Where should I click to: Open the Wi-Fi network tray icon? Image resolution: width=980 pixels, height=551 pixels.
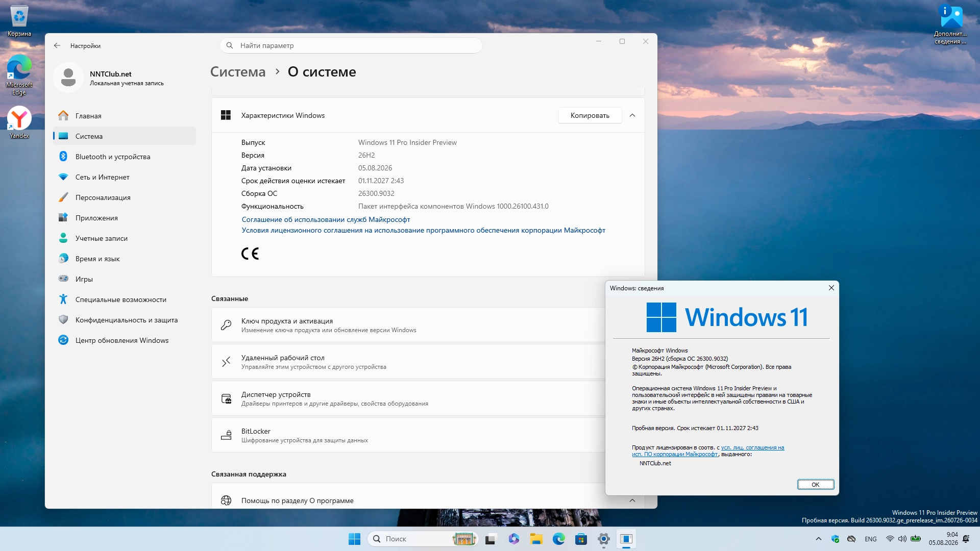890,539
